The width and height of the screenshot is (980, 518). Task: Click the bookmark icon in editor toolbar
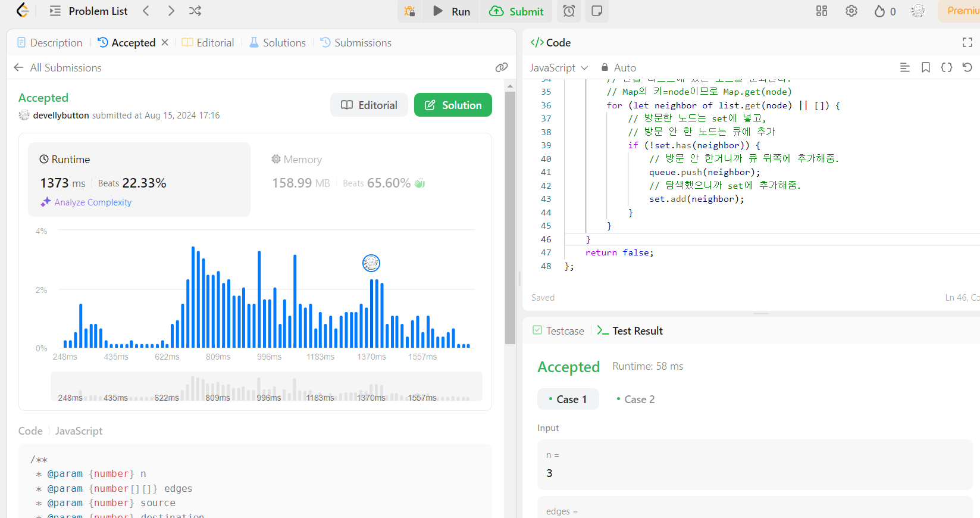click(x=926, y=67)
